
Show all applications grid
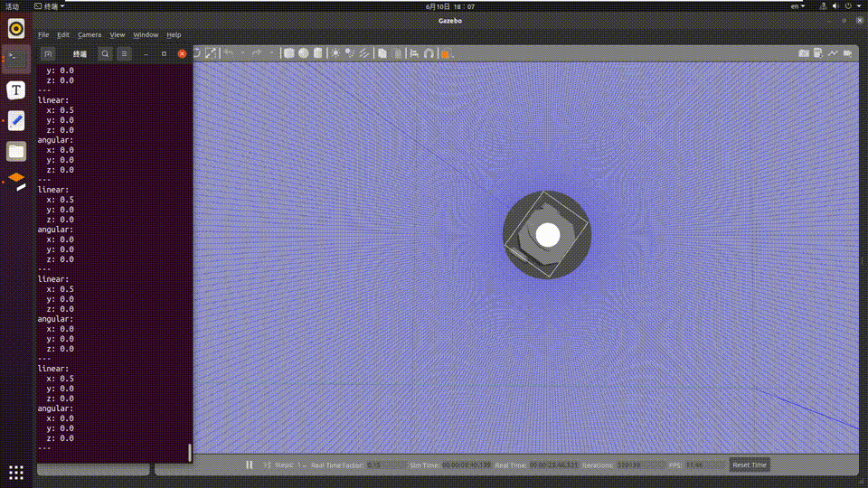click(16, 472)
